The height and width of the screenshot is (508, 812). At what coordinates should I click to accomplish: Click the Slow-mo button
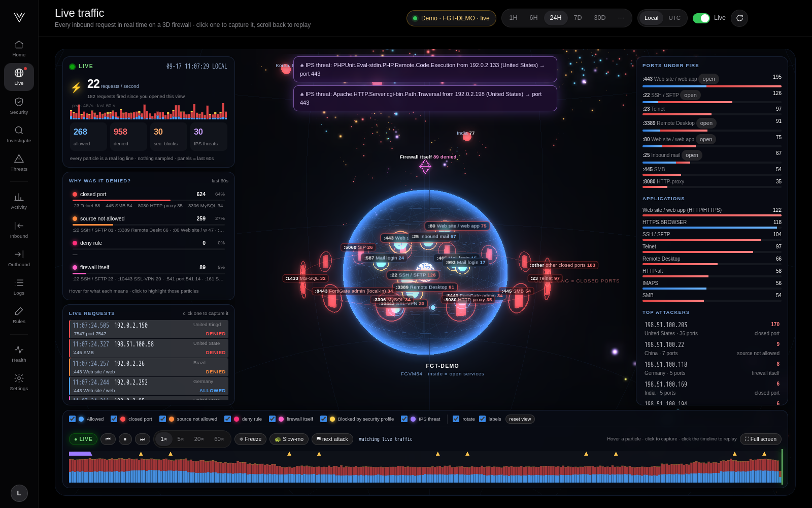(x=289, y=439)
